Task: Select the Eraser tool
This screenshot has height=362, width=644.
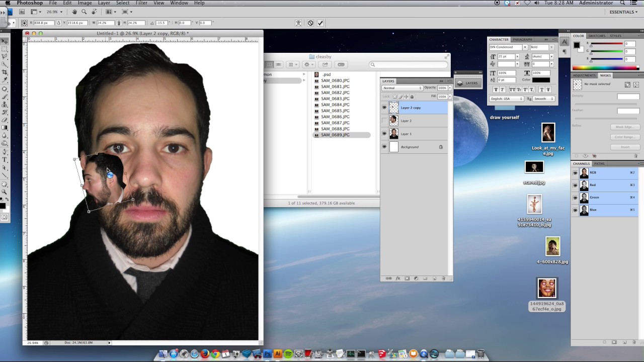Action: click(x=5, y=120)
